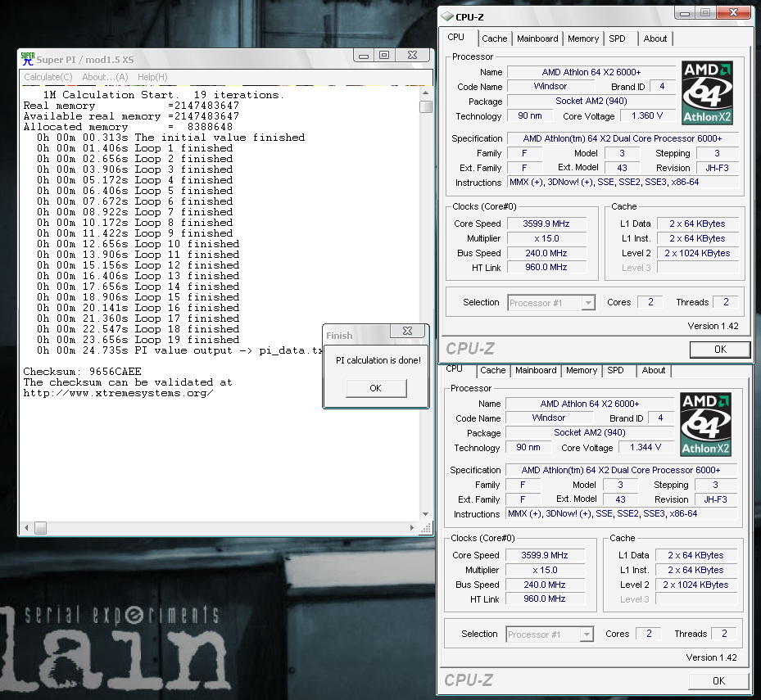Switch to Cache tab in top CPU-Z window
This screenshot has height=700, width=761.
click(x=495, y=38)
